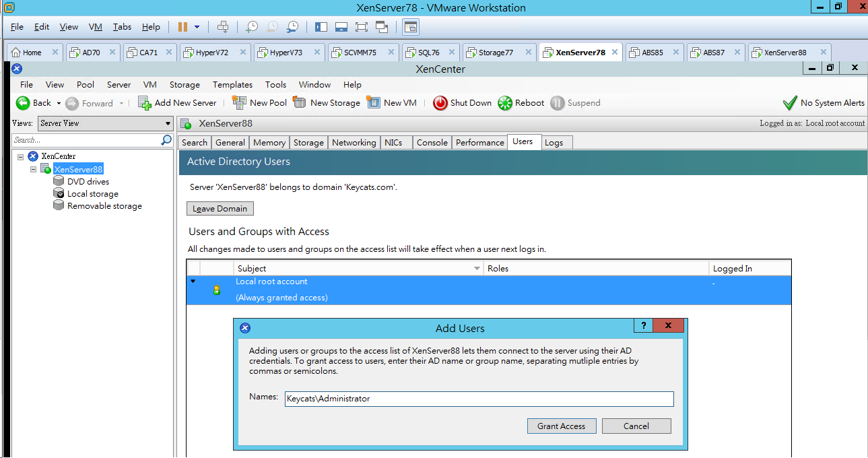This screenshot has height=458, width=868.
Task: Open the VMware VM menu
Action: click(x=96, y=27)
